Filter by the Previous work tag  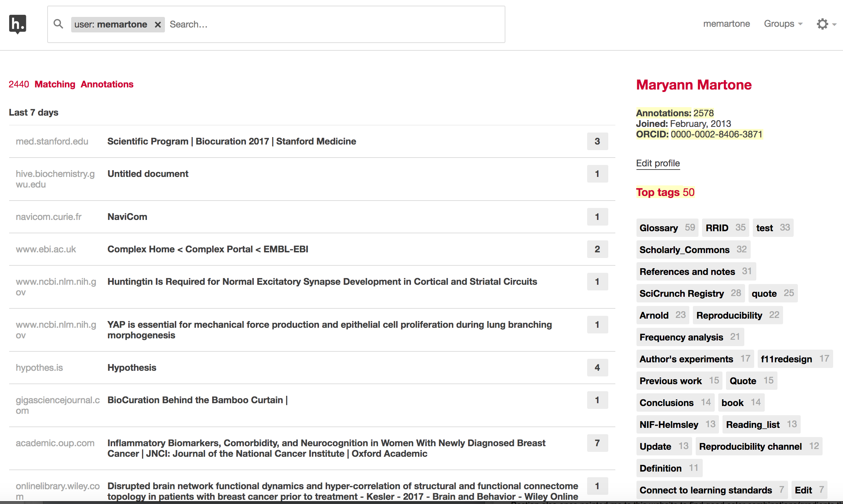679,381
